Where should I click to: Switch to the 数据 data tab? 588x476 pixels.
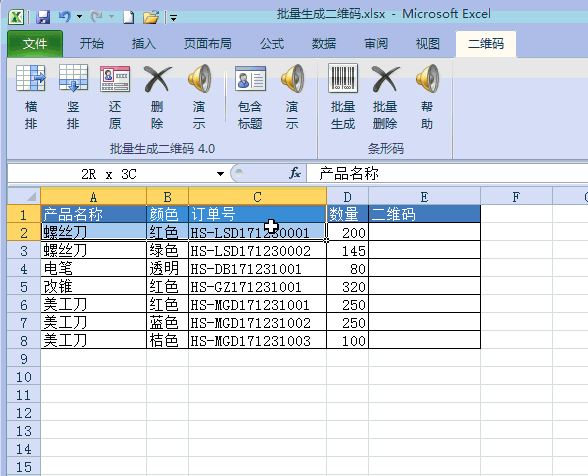[x=324, y=44]
